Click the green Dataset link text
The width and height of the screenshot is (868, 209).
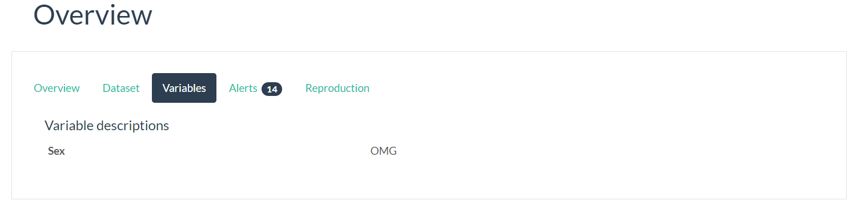click(x=121, y=88)
